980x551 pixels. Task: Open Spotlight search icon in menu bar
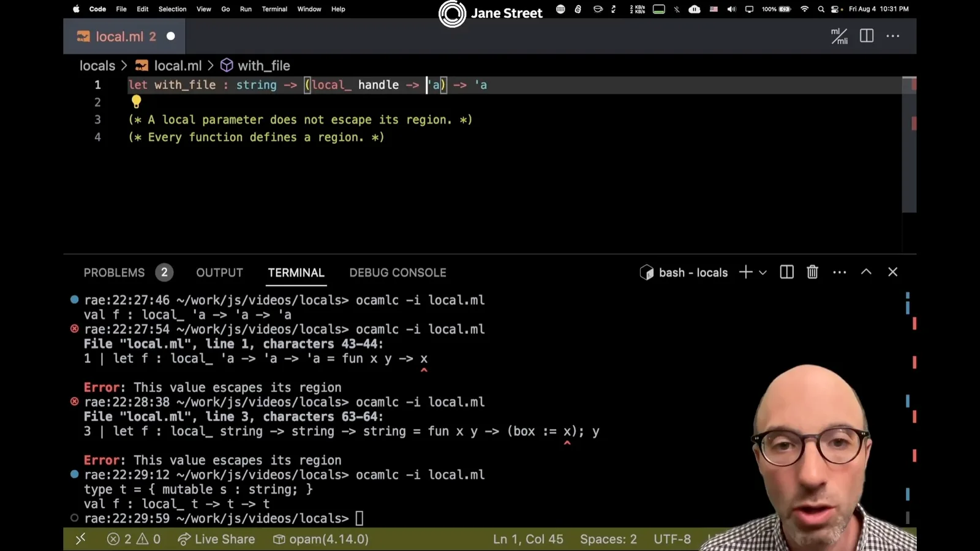tap(821, 9)
